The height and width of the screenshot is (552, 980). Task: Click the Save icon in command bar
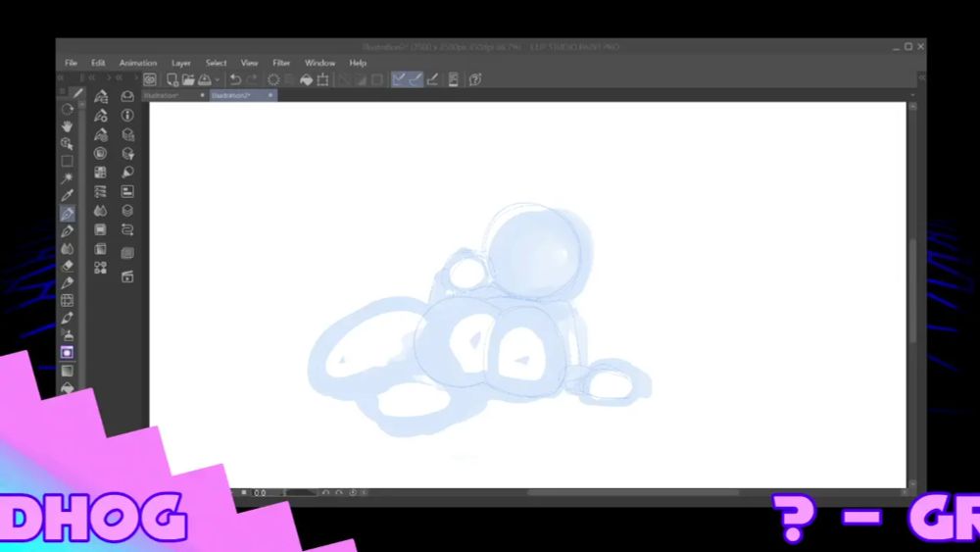pos(205,79)
